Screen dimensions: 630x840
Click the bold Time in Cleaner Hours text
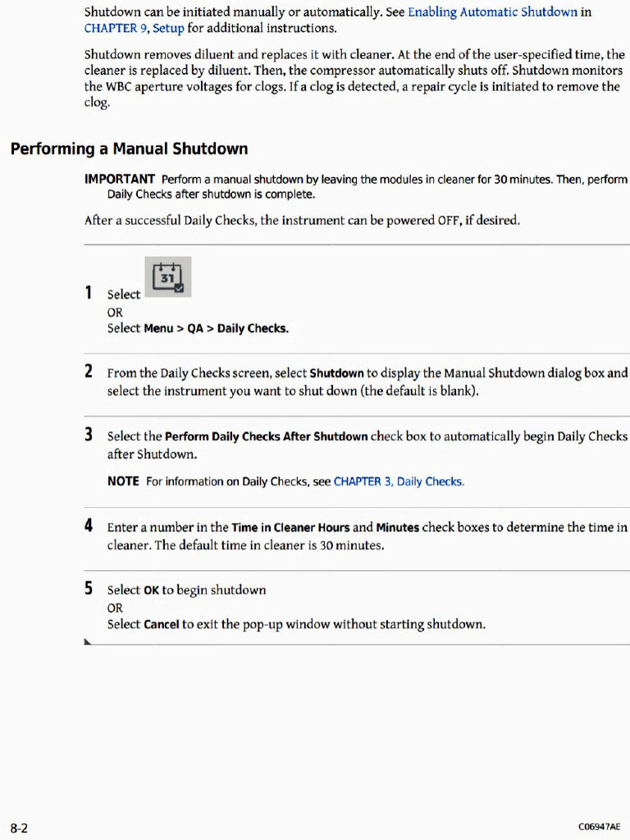[x=290, y=527]
